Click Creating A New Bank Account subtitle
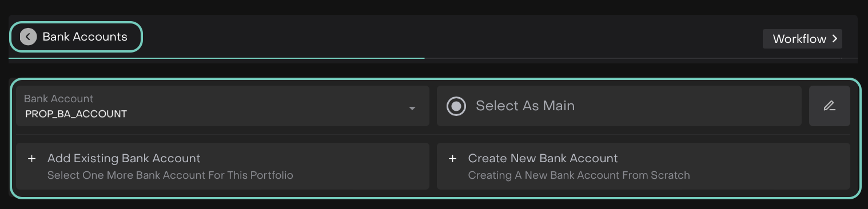Viewport: 868px width, 209px height. pos(579,175)
